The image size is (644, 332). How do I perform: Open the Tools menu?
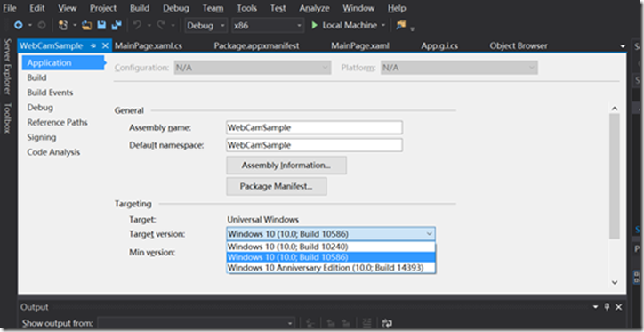coord(246,8)
